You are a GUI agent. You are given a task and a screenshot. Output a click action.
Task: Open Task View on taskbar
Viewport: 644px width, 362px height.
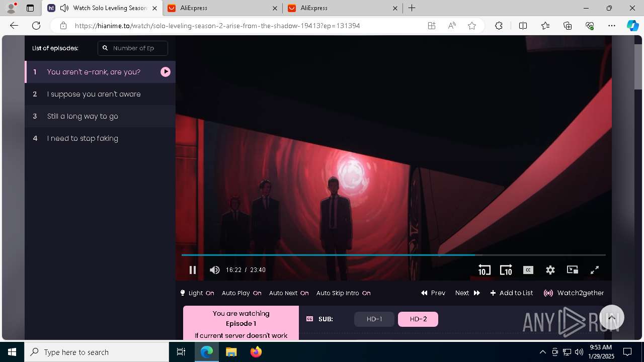click(x=181, y=352)
